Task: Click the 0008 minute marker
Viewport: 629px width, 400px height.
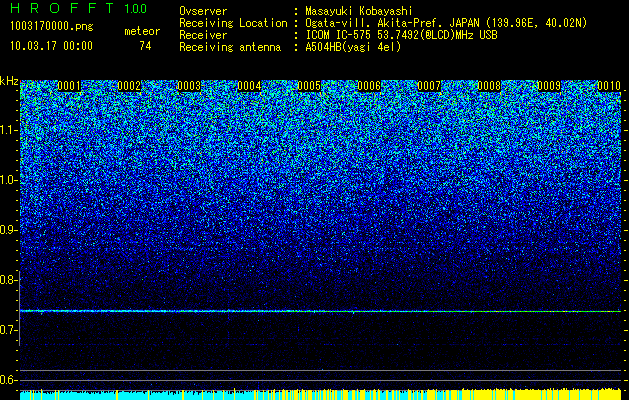Action: (x=489, y=86)
